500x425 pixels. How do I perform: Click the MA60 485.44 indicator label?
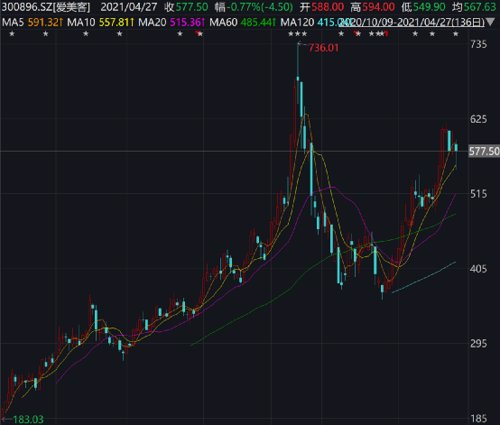click(242, 22)
